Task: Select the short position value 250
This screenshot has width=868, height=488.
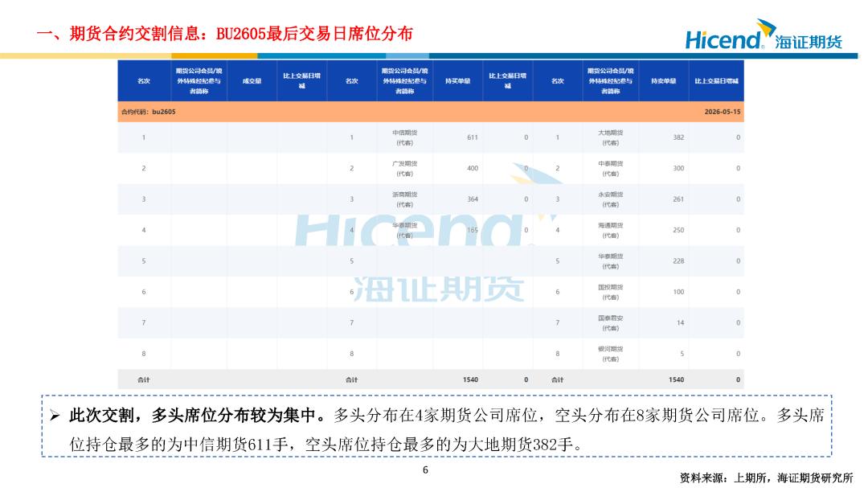Action: [x=678, y=230]
